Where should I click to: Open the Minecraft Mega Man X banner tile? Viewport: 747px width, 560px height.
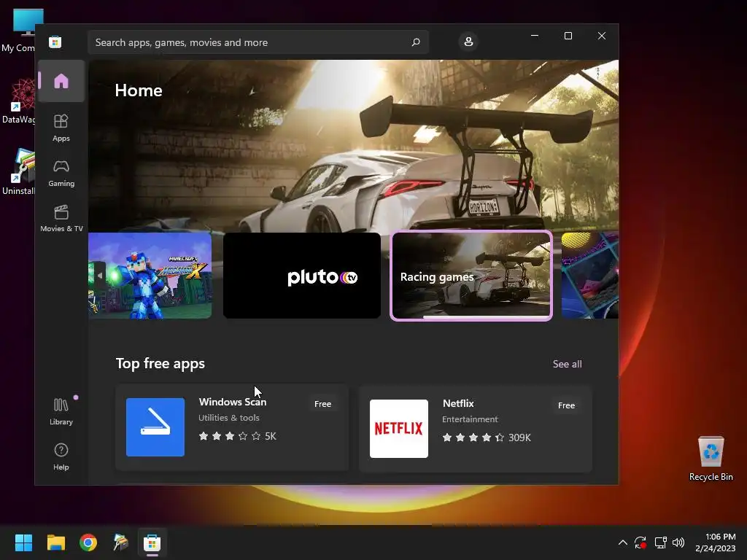pos(150,275)
